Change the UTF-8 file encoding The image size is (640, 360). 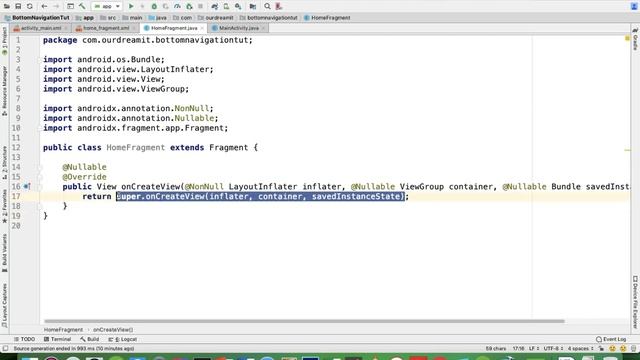[553, 349]
